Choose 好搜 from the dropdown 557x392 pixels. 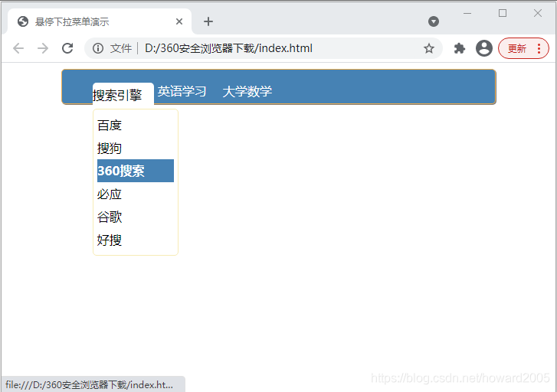pyautogui.click(x=135, y=240)
